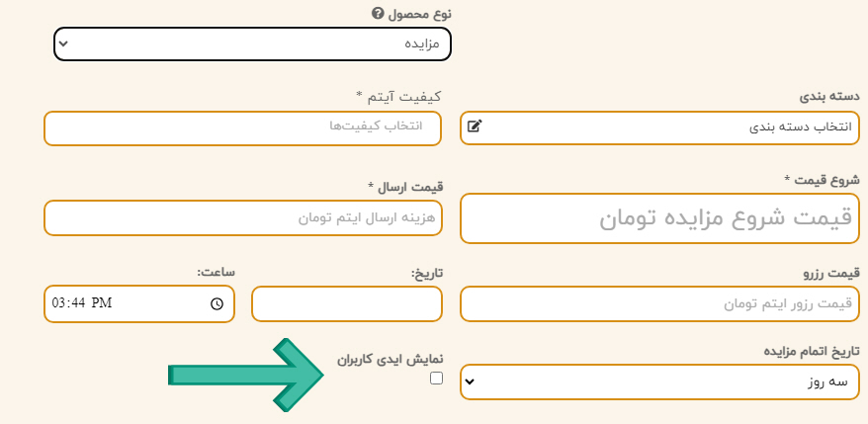The height and width of the screenshot is (424, 868).
Task: Click the نمایش ایدی کاربران label text
Action: (x=391, y=359)
